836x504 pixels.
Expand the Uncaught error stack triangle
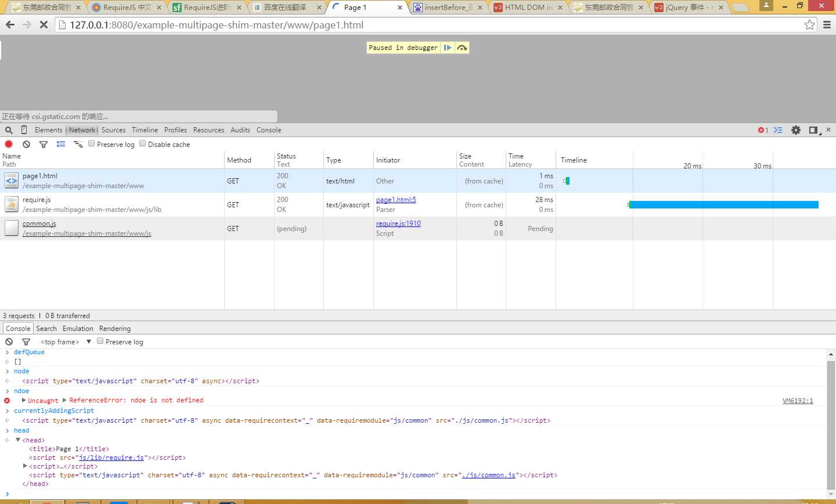pos(24,400)
